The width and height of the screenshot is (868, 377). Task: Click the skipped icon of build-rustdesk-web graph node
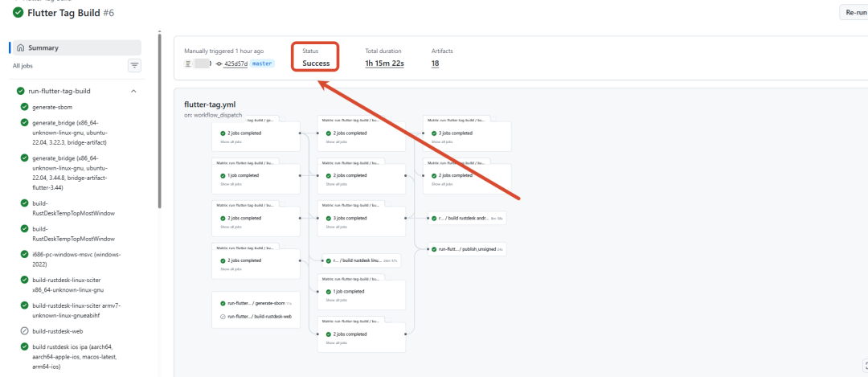click(223, 317)
